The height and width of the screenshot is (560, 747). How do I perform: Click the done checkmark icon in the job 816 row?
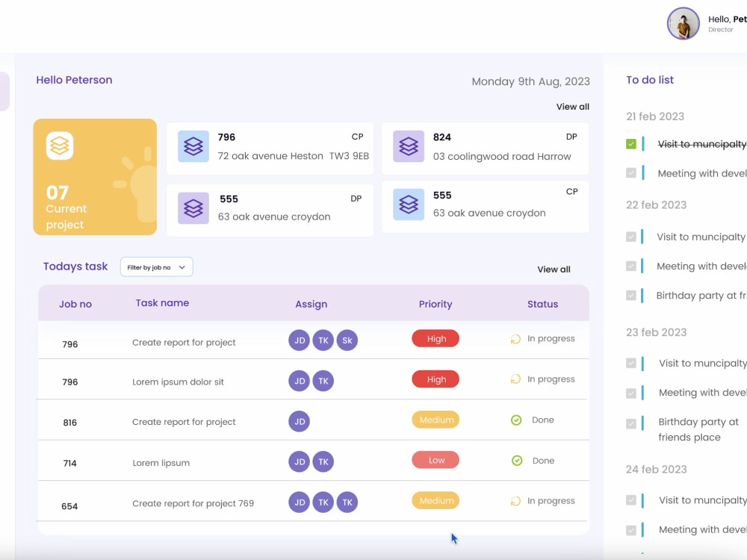tap(516, 420)
